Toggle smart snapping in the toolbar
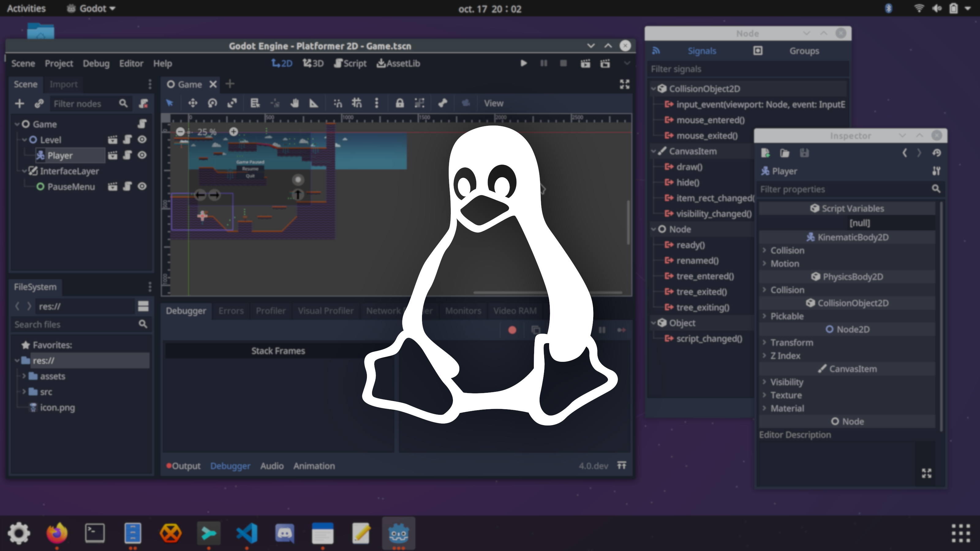The width and height of the screenshot is (980, 551). coord(337,103)
